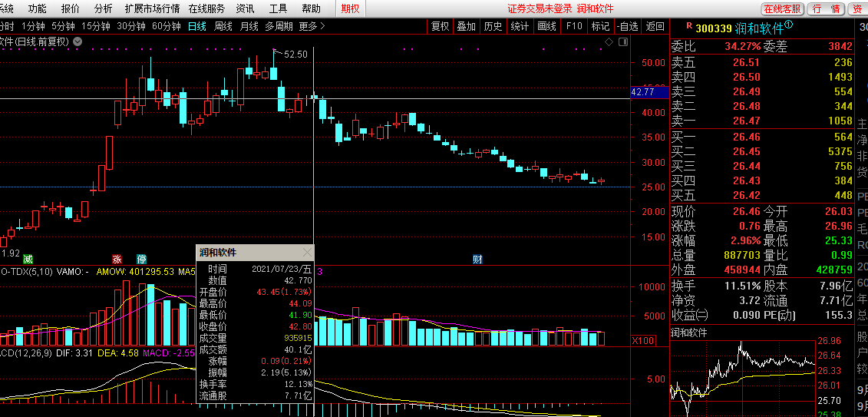
Task: Click the 标记 mark toolbar item
Action: pyautogui.click(x=600, y=26)
